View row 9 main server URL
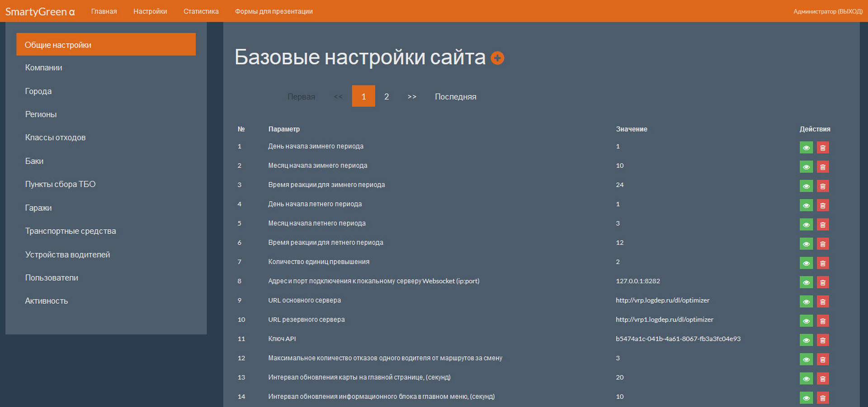The image size is (868, 407). 806,302
